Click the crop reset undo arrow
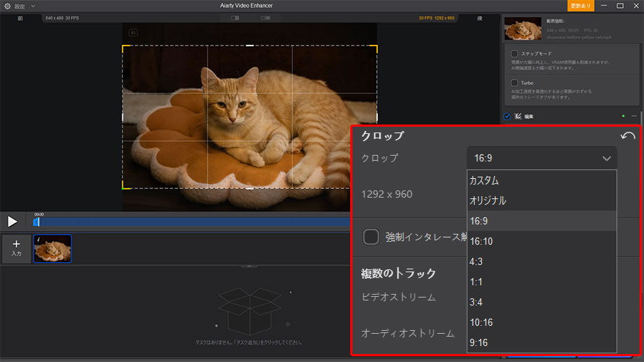 click(627, 136)
